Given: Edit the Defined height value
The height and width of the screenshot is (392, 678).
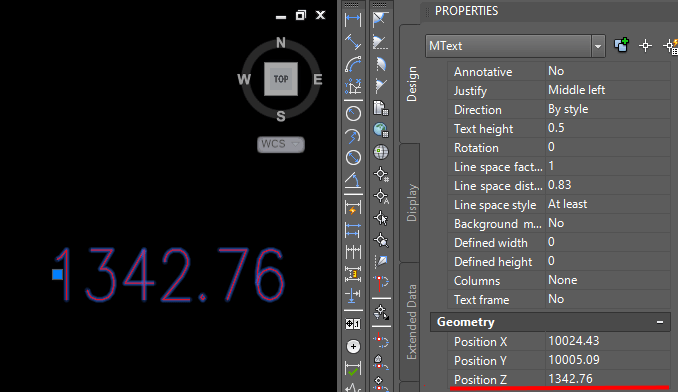Looking at the screenshot, I should tap(608, 261).
